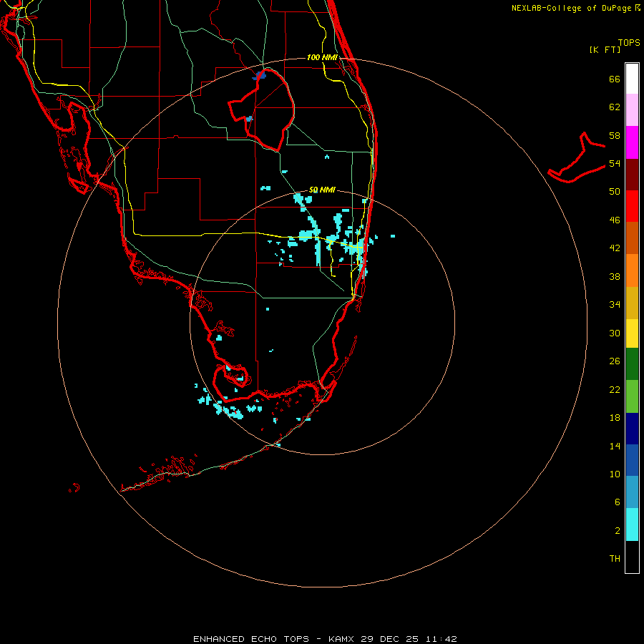Click the 'TH' legend label
This screenshot has width=644, height=644.
coord(615,559)
